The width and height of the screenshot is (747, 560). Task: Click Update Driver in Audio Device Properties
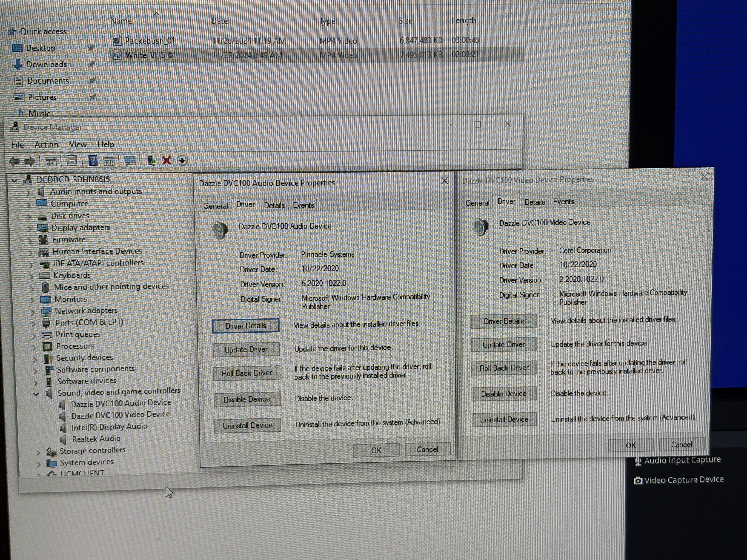(x=246, y=349)
